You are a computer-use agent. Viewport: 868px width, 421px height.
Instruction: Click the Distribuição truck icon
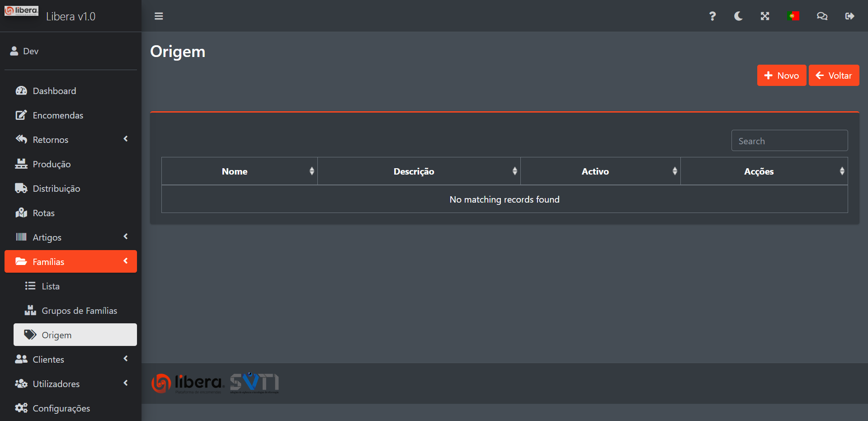tap(21, 188)
